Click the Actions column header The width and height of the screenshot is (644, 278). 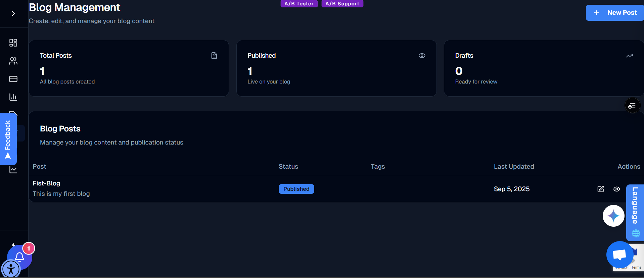pos(629,166)
